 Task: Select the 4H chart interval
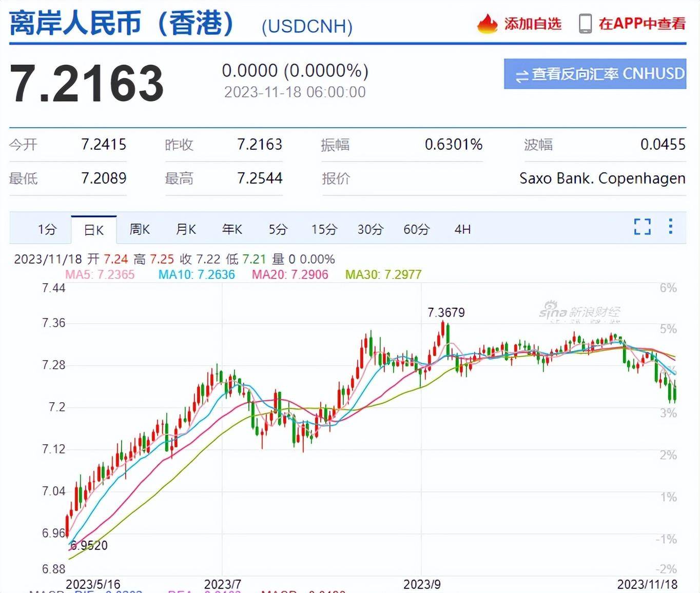coord(462,229)
